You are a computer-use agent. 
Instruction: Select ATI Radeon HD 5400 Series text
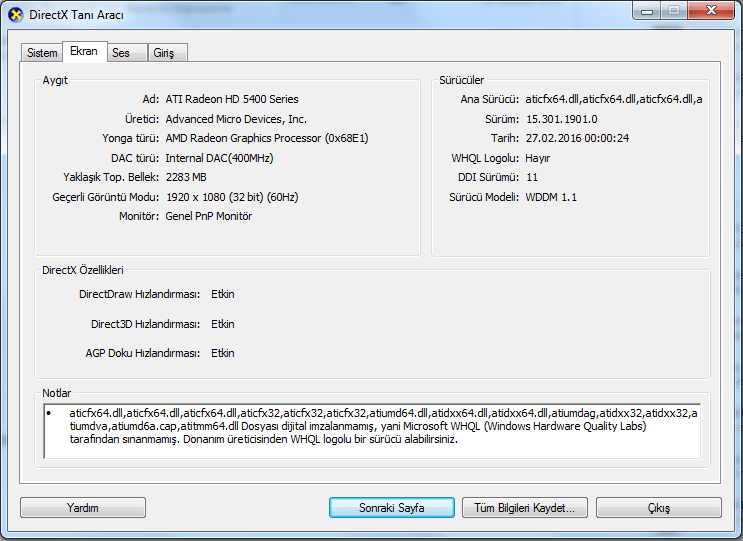(x=232, y=99)
